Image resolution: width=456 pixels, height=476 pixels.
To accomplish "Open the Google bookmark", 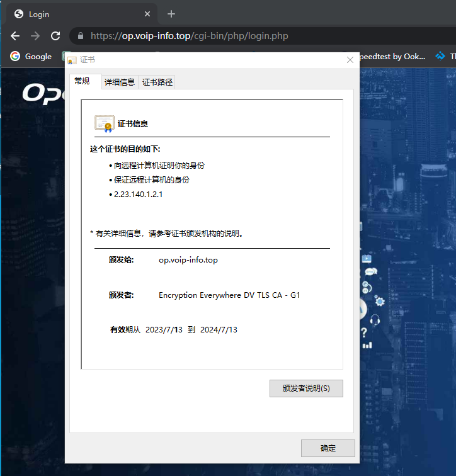I will coord(31,57).
